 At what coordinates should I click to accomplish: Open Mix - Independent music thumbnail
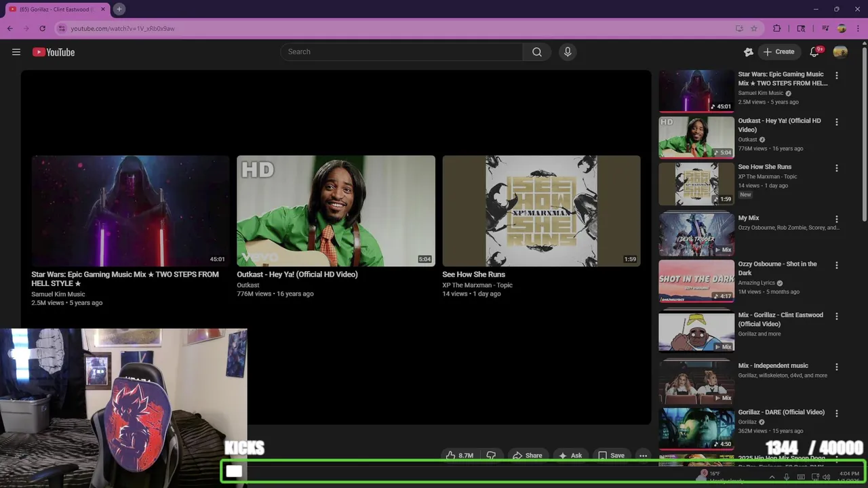click(696, 383)
